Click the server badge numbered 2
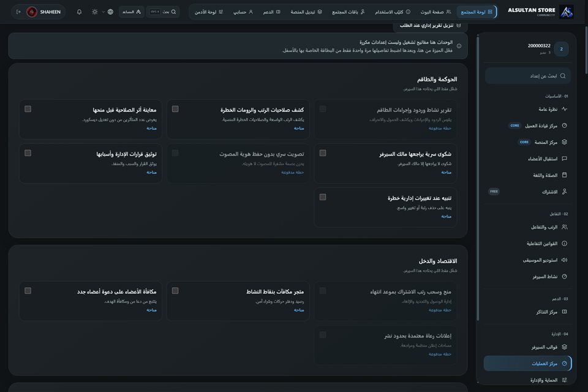The image size is (588, 392). point(562,49)
